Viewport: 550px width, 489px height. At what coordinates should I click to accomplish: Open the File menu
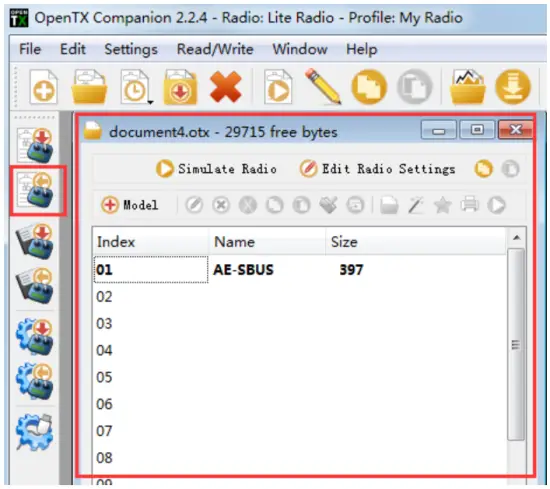(30, 49)
